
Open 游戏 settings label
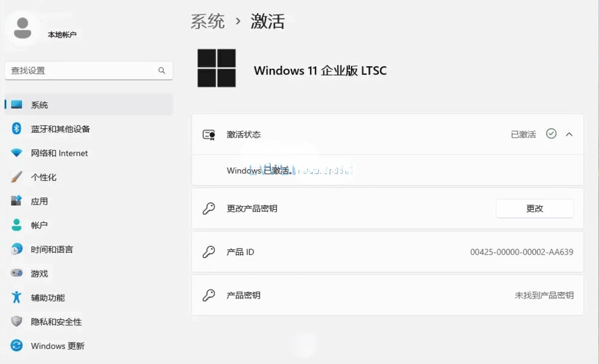tap(39, 274)
